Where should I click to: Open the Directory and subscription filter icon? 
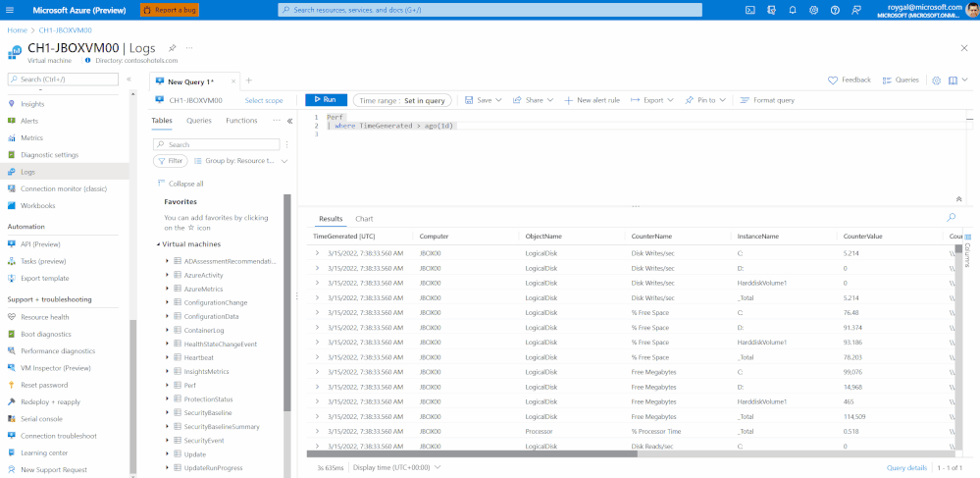point(772,10)
